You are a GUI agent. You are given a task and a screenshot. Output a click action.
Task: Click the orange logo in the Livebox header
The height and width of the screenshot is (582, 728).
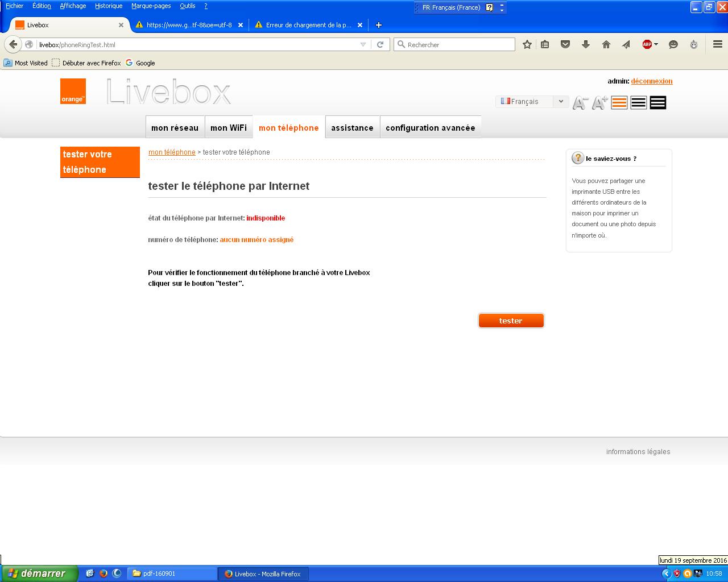pos(73,91)
